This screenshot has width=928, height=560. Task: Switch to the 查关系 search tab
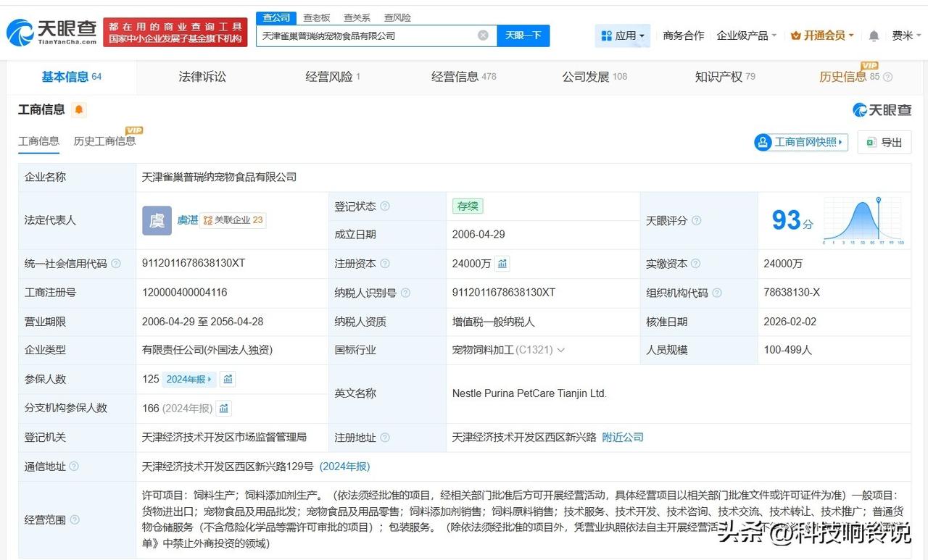pos(357,17)
